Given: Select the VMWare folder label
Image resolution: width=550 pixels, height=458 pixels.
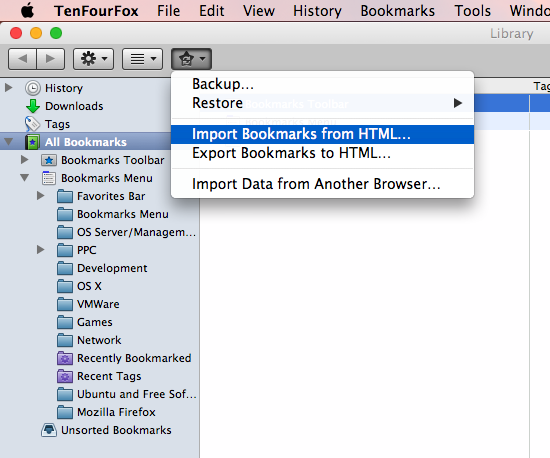Looking at the screenshot, I should 98,304.
